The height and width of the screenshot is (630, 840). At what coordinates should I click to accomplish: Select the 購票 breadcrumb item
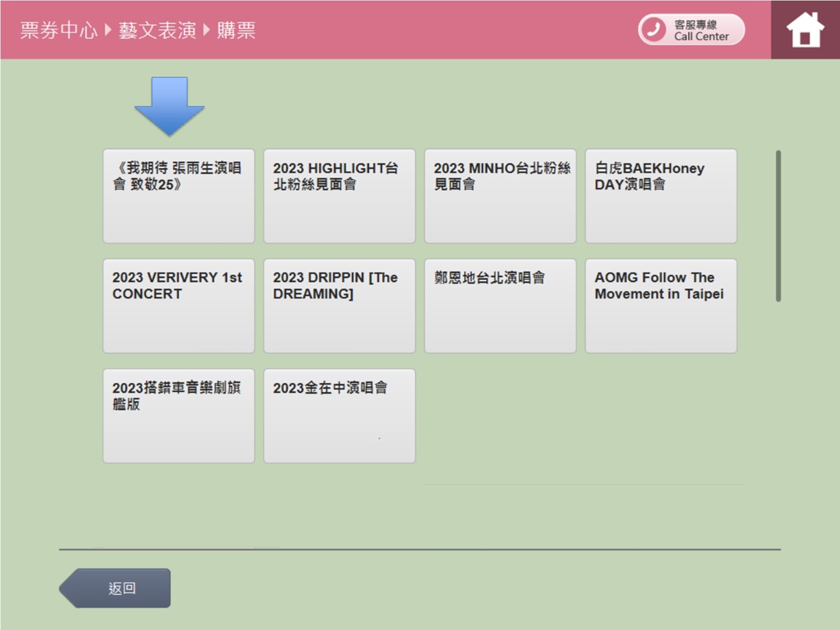pyautogui.click(x=236, y=30)
